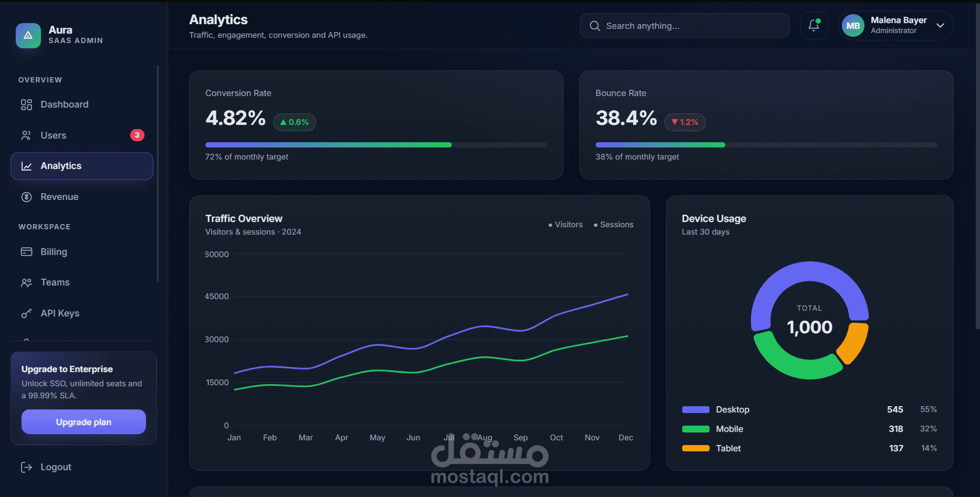Image resolution: width=980 pixels, height=497 pixels.
Task: Click the Users person icon
Action: (x=26, y=135)
